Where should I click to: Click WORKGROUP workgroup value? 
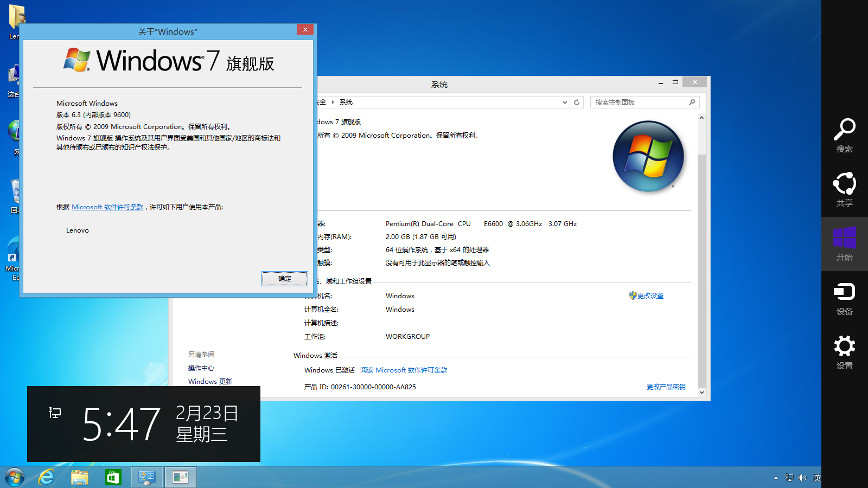coord(407,337)
